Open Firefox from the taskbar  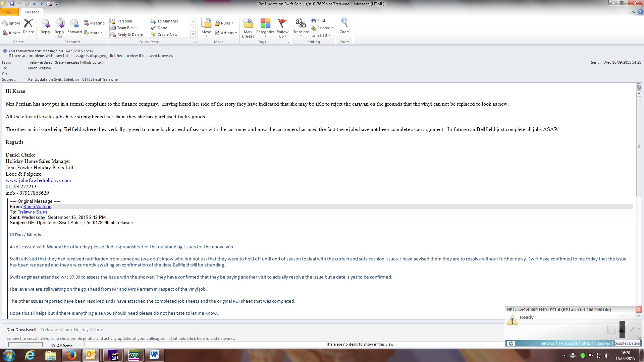71,355
